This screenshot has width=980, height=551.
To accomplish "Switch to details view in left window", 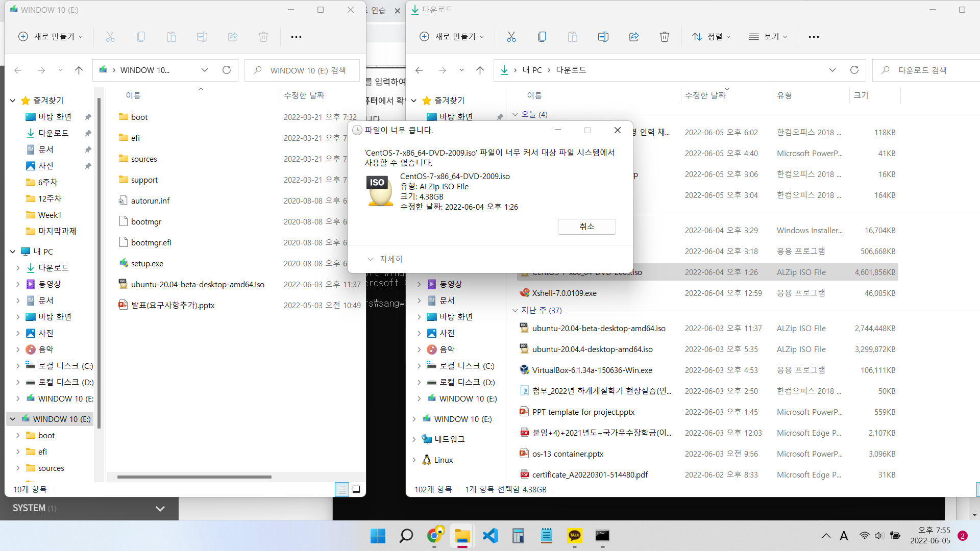I will (x=342, y=489).
